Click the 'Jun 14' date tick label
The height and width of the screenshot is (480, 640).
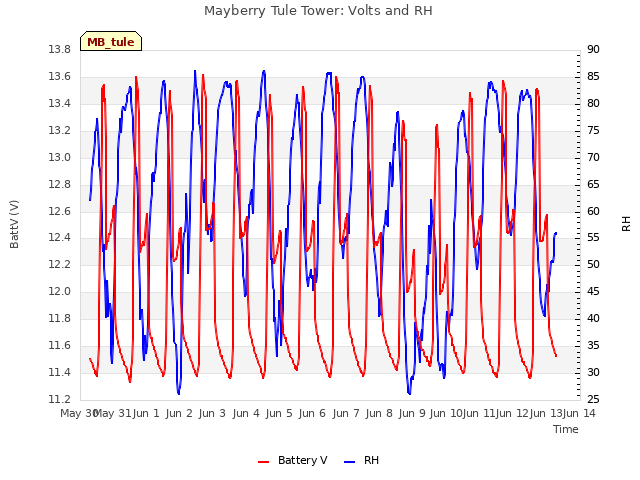click(x=579, y=413)
